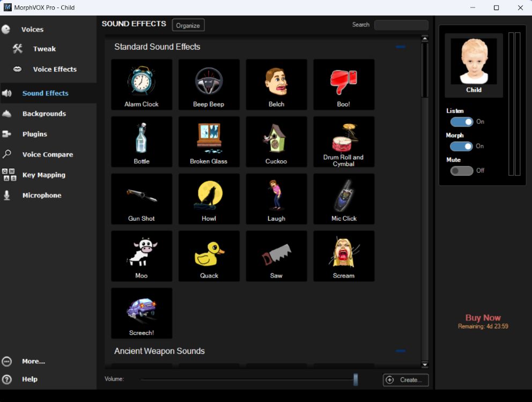Viewport: 532px width, 402px height.
Task: Switch to the Sound Effects view
Action: (x=46, y=93)
